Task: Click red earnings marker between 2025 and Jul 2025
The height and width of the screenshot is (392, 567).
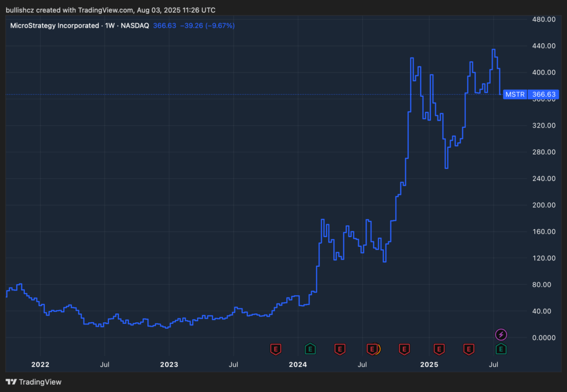Action: tap(468, 349)
